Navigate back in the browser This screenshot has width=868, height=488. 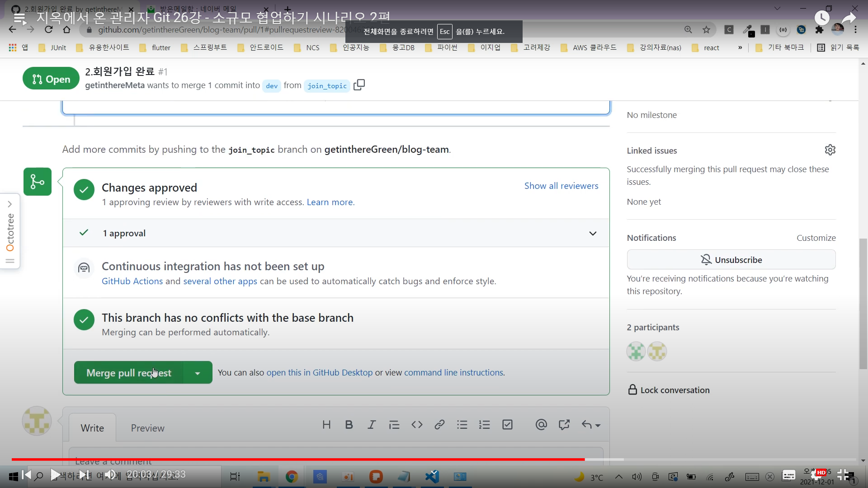click(12, 30)
